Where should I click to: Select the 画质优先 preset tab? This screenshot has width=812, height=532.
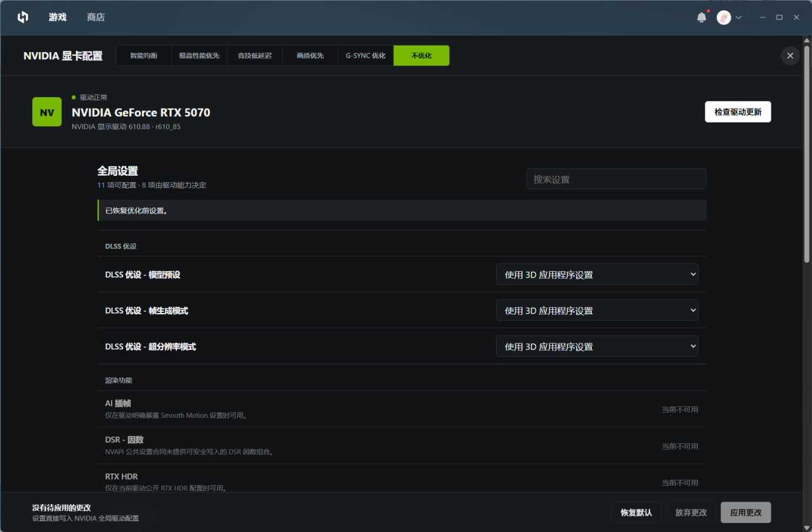(310, 56)
